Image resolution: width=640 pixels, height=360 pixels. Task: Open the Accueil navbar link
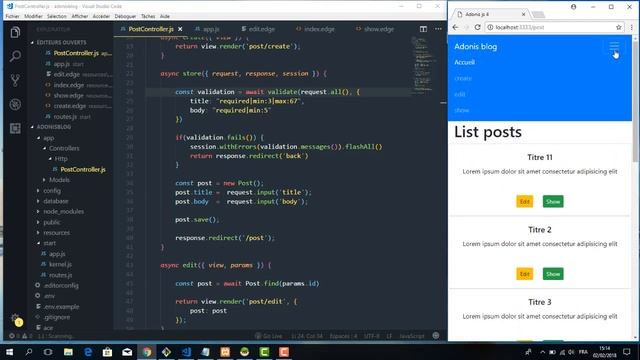click(x=464, y=62)
